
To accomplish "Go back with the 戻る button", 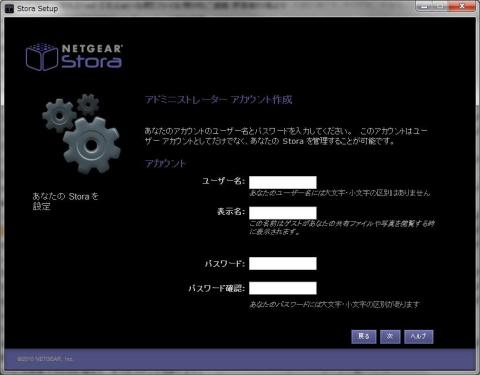I will pos(364,337).
